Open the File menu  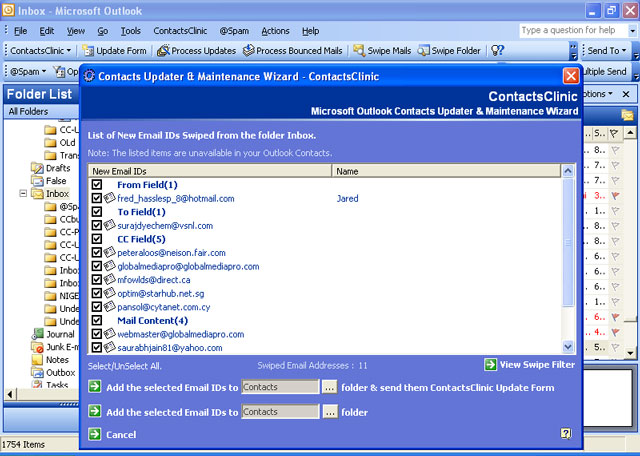point(20,31)
